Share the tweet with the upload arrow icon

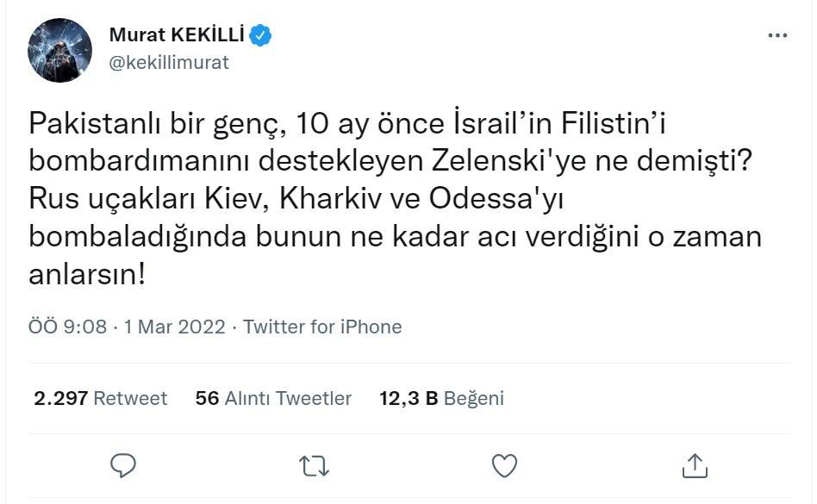[x=695, y=466]
